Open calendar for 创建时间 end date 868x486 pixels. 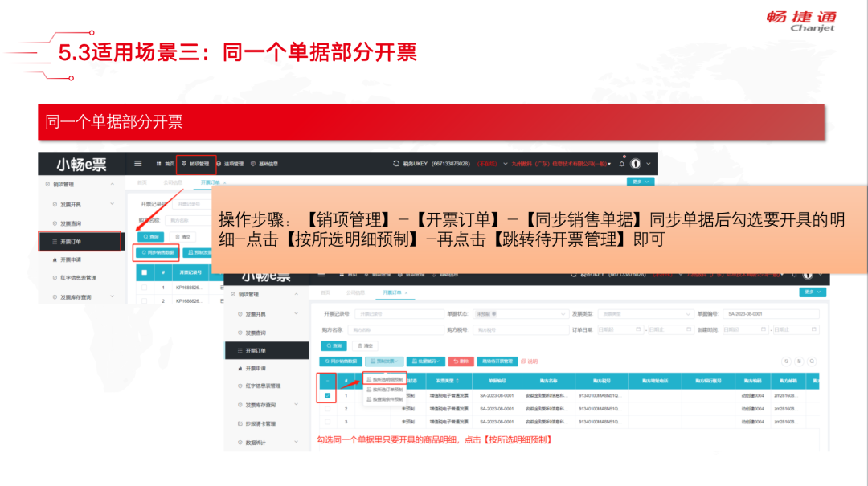[813, 329]
